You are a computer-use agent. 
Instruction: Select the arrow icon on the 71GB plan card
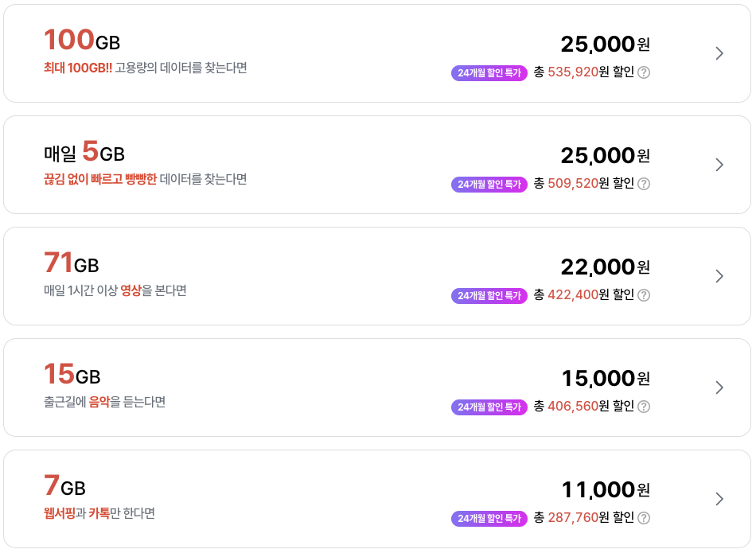click(x=719, y=276)
